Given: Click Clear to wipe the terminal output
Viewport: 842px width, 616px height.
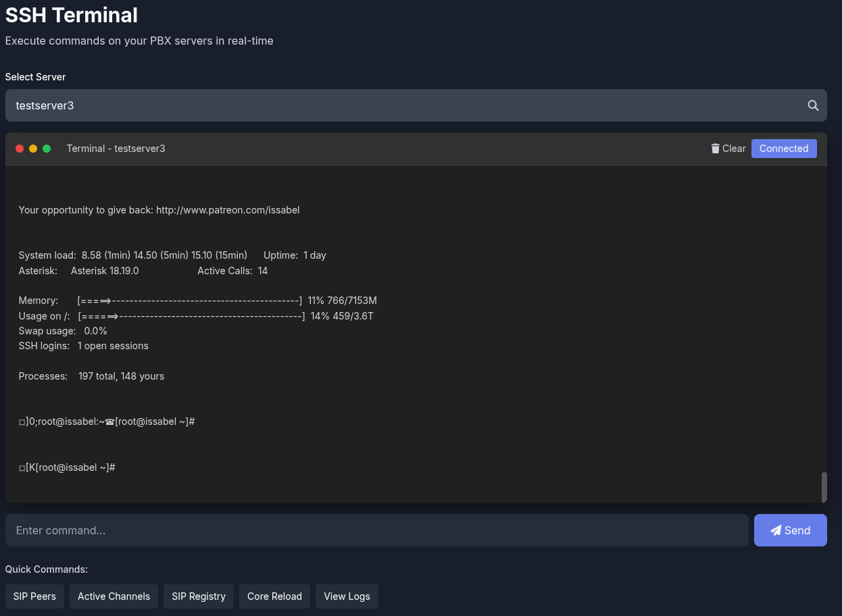Looking at the screenshot, I should pyautogui.click(x=735, y=148).
